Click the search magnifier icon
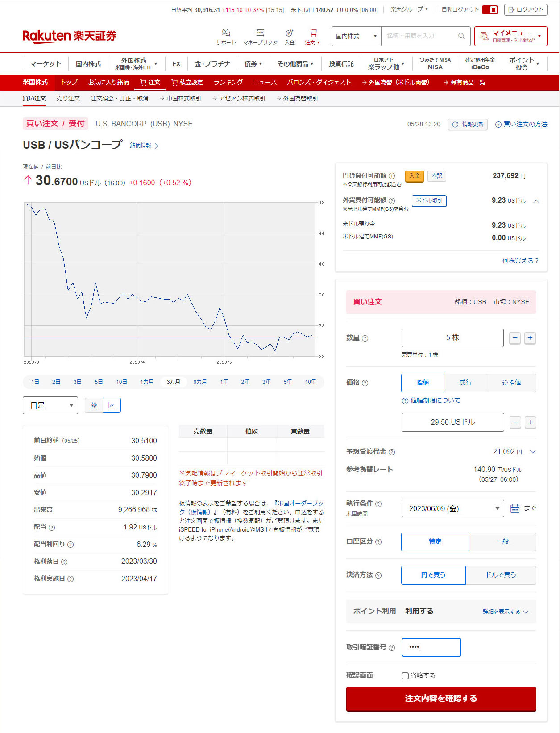Viewport: 560px width, 733px height. point(461,36)
